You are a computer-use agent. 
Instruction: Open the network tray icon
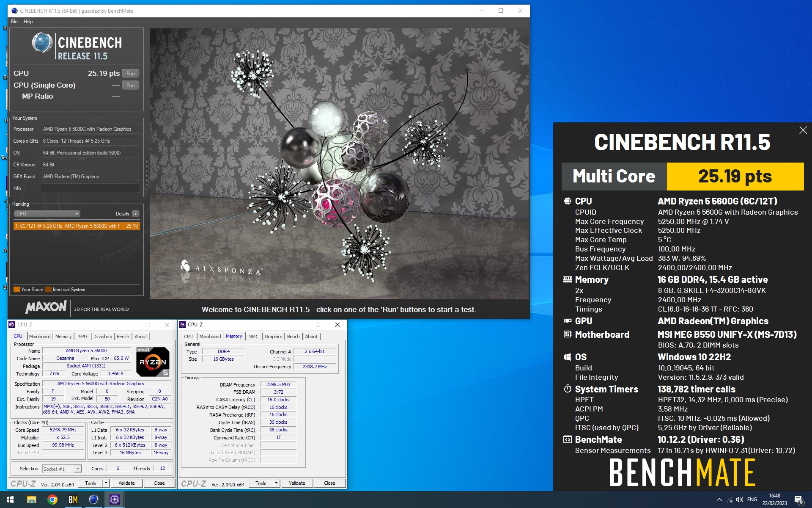730,500
